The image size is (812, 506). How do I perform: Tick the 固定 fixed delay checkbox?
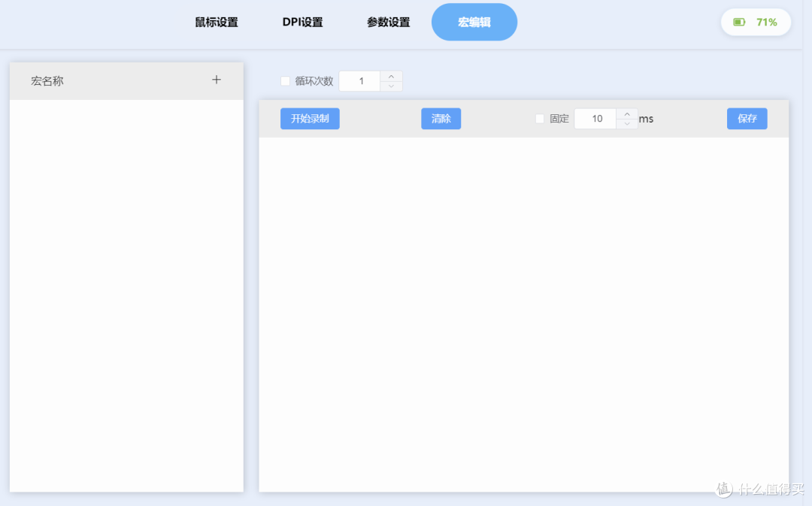click(540, 119)
